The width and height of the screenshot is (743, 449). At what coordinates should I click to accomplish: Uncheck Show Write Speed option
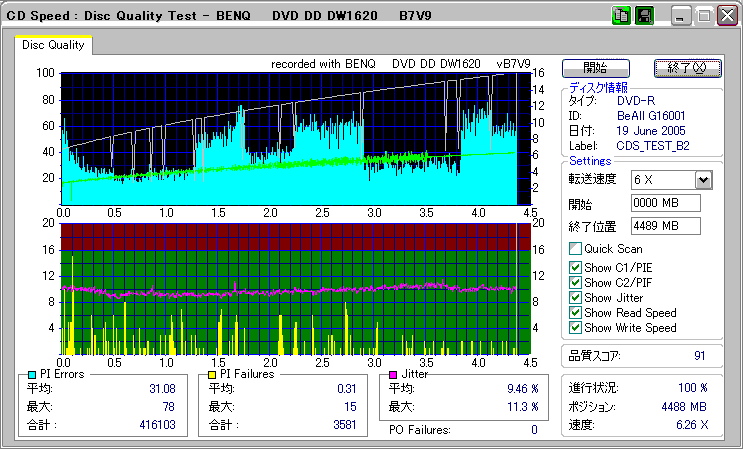pos(575,327)
